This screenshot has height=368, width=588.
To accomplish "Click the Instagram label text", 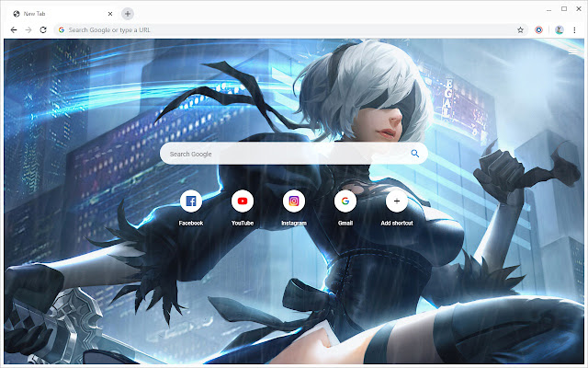I will tap(294, 223).
